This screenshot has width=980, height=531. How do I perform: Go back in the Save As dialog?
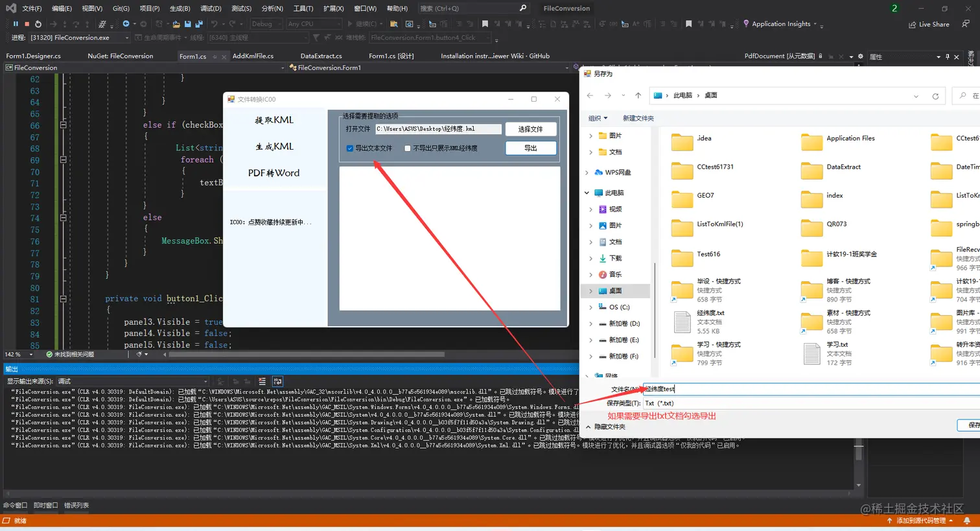point(590,95)
